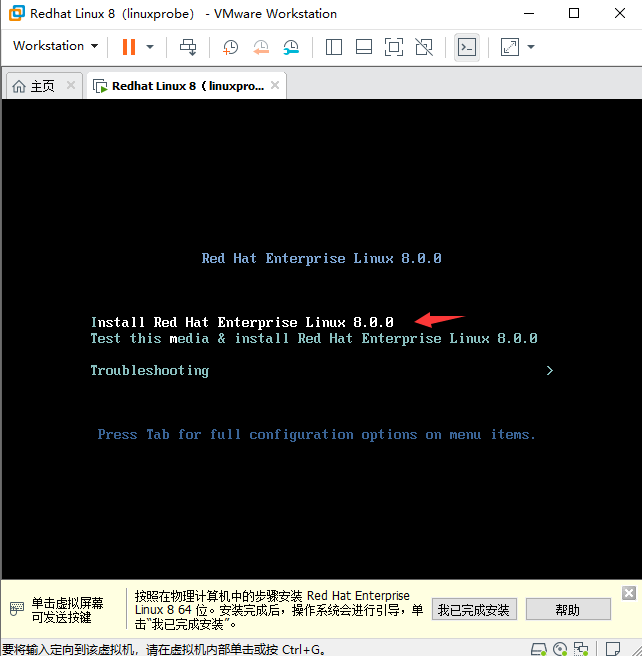Dismiss the yellow install hint bar
Screen dimensions: 642x656
pos(629,593)
